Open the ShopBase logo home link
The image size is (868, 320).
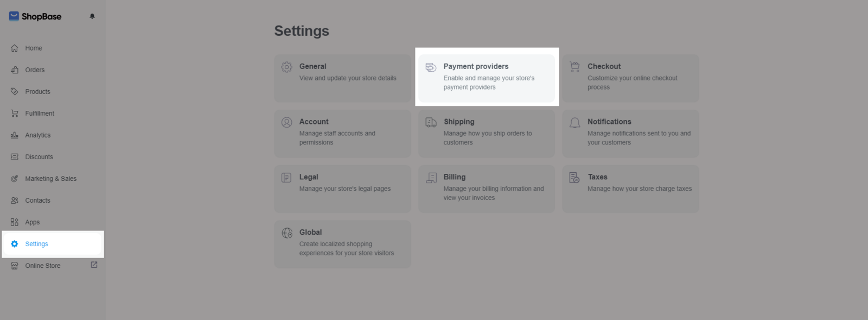pyautogui.click(x=35, y=16)
